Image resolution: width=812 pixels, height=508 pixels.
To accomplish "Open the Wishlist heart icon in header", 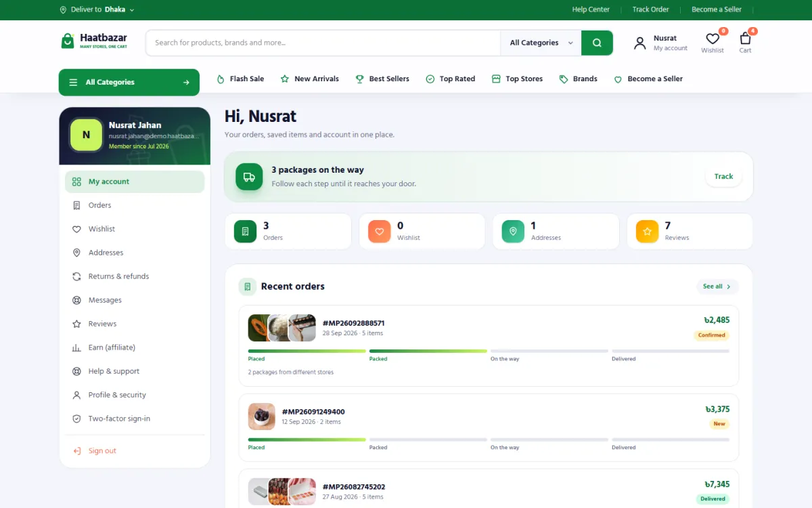I will pyautogui.click(x=713, y=39).
